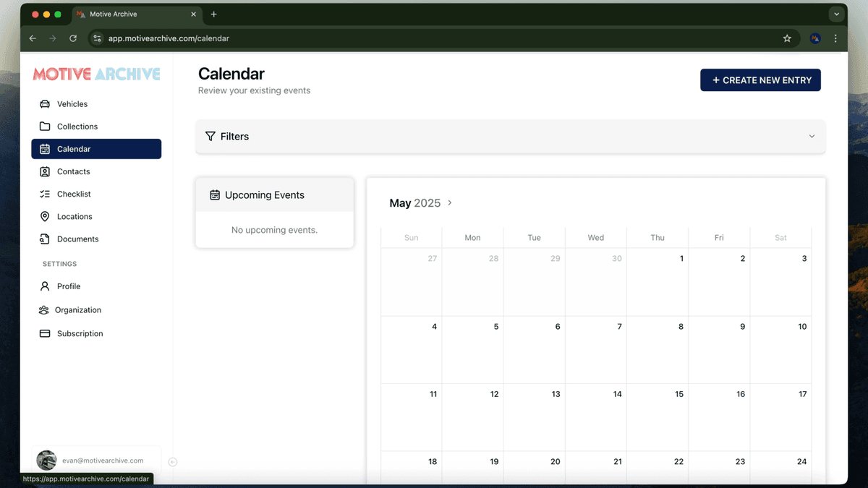Open the Documents menu item
868x488 pixels.
96,239
